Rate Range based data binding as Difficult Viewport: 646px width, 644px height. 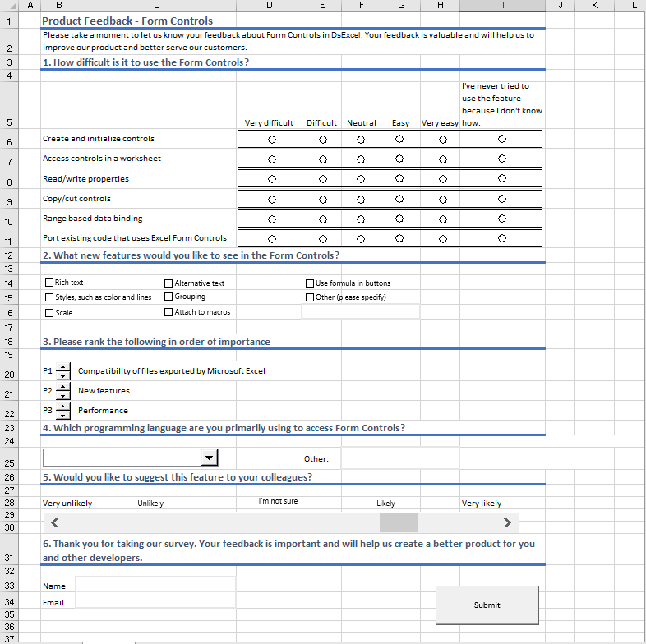click(x=323, y=219)
